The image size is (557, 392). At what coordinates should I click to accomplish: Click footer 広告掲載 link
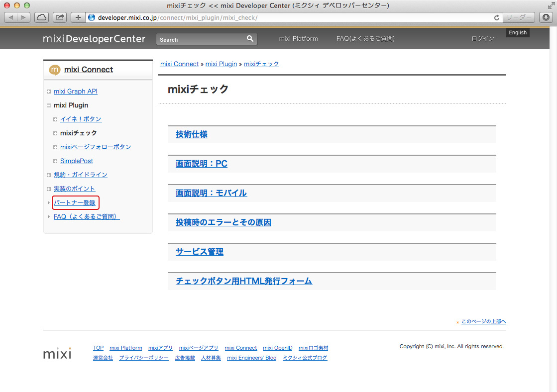[x=185, y=358]
